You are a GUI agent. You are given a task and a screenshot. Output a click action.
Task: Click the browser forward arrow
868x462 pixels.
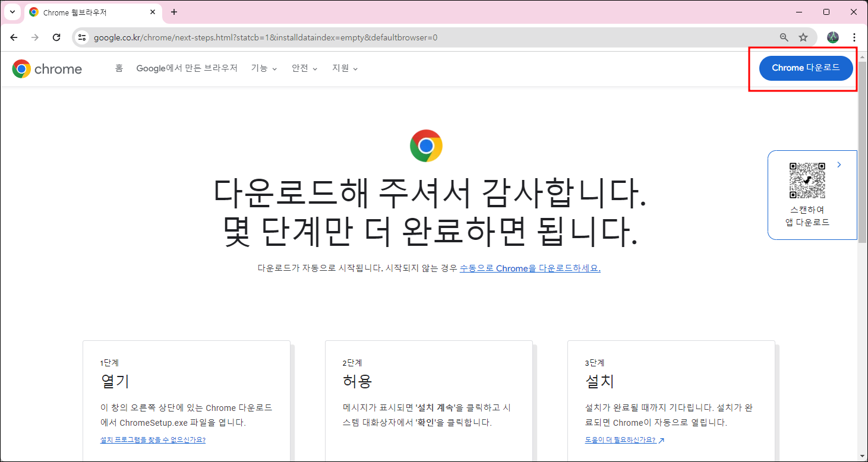point(35,37)
